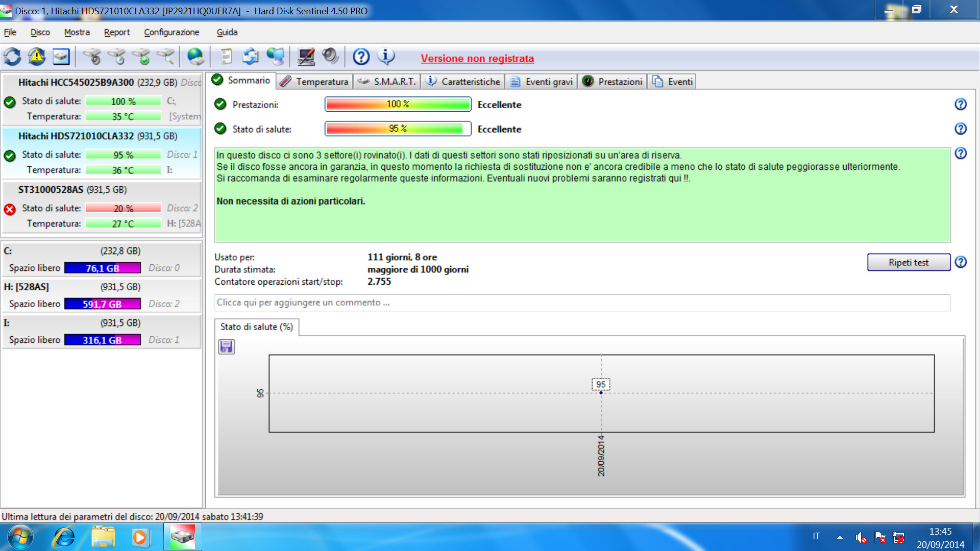This screenshot has height=551, width=980.
Task: Click the Prestazioni 100 % gradient bar
Action: [398, 104]
